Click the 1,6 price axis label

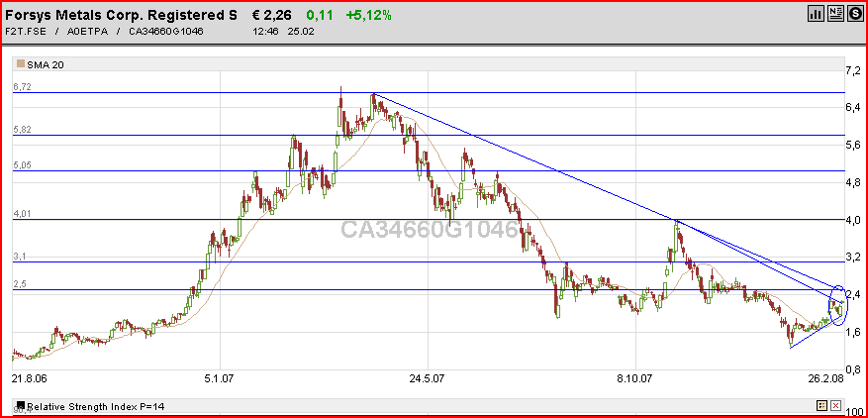click(x=855, y=333)
